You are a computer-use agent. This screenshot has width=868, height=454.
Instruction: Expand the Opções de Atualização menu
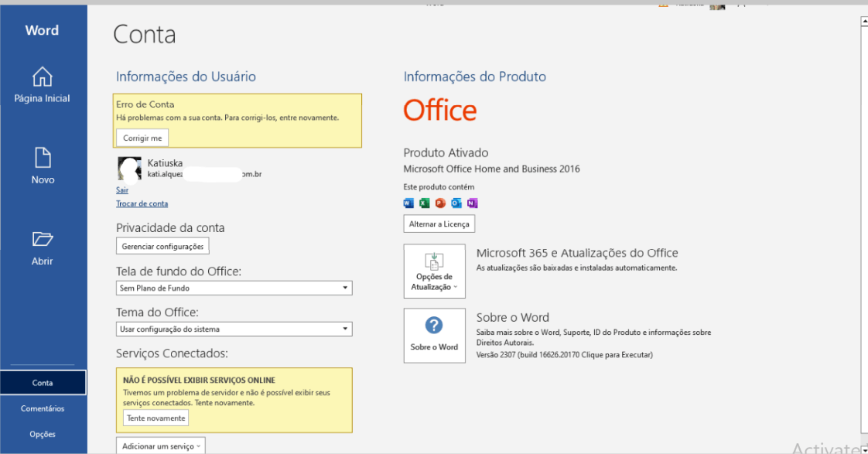coord(435,271)
